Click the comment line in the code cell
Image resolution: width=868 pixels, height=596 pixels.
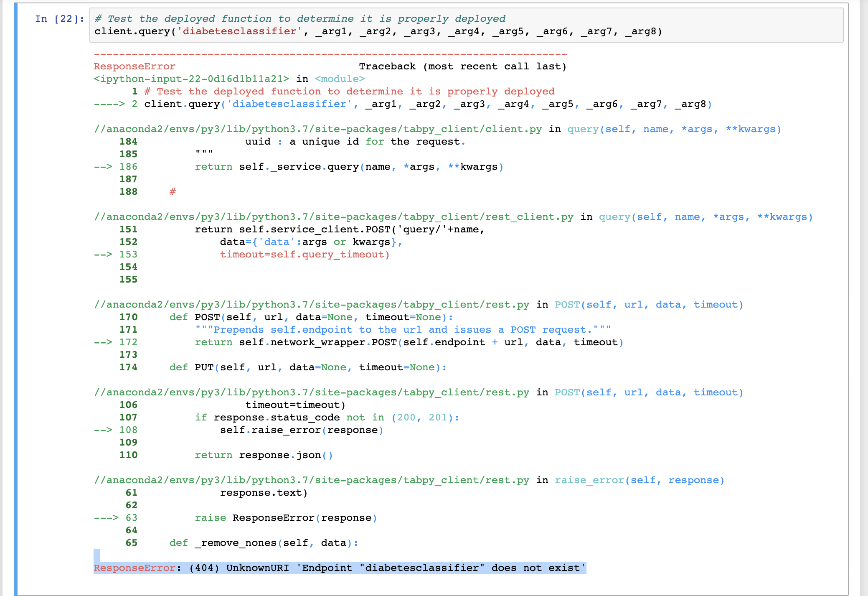[299, 19]
